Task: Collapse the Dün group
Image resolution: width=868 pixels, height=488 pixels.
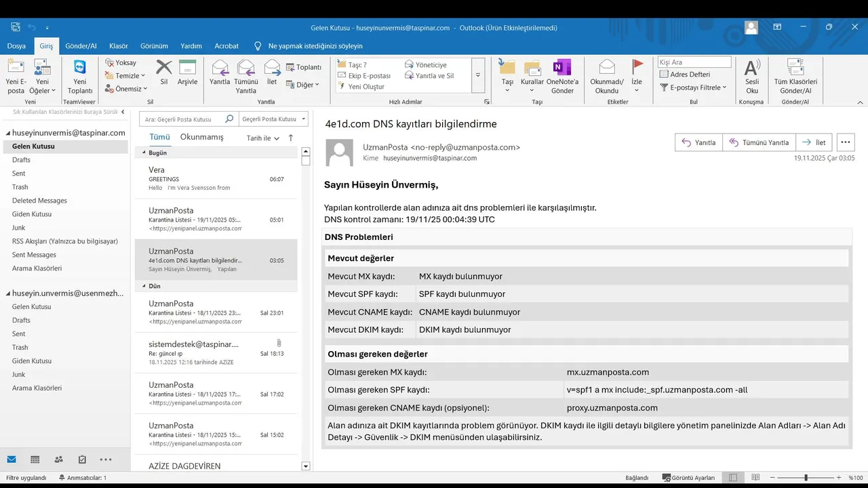Action: (x=144, y=287)
